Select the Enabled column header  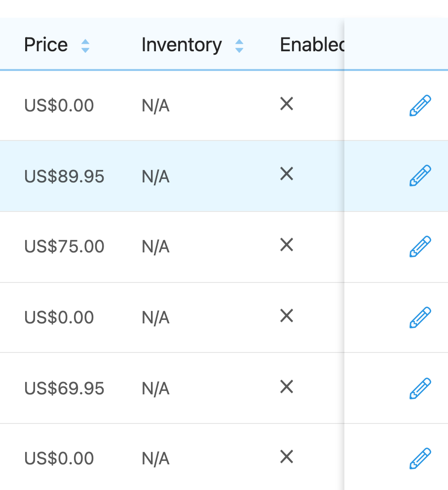312,45
